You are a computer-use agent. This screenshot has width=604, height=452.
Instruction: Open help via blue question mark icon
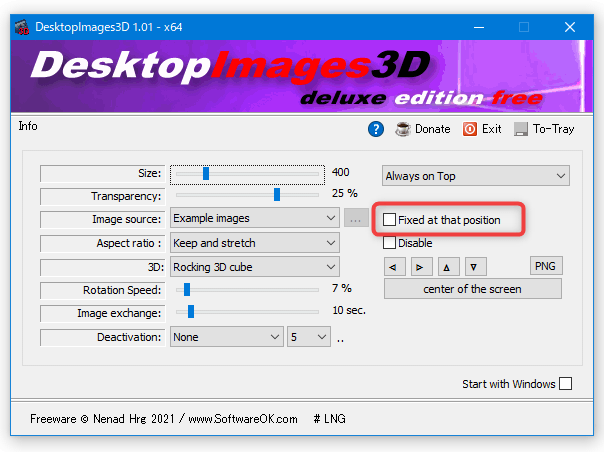[376, 129]
